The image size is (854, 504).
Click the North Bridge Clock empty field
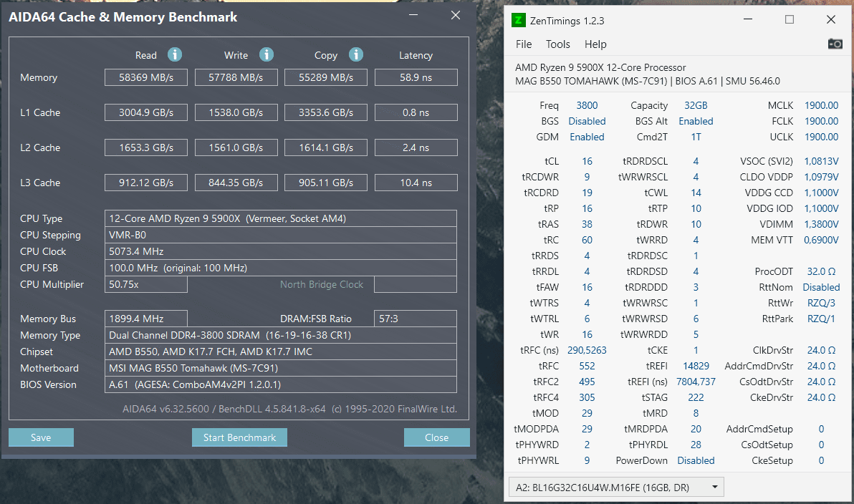(x=416, y=284)
